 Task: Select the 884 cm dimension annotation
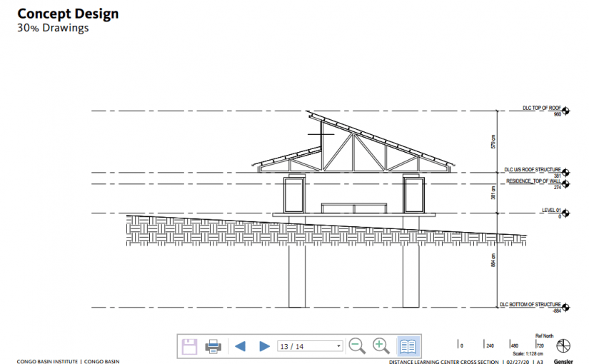493,261
